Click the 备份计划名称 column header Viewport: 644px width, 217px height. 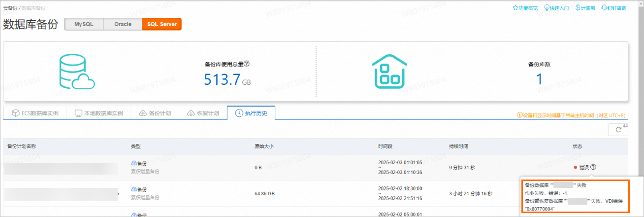(x=22, y=146)
